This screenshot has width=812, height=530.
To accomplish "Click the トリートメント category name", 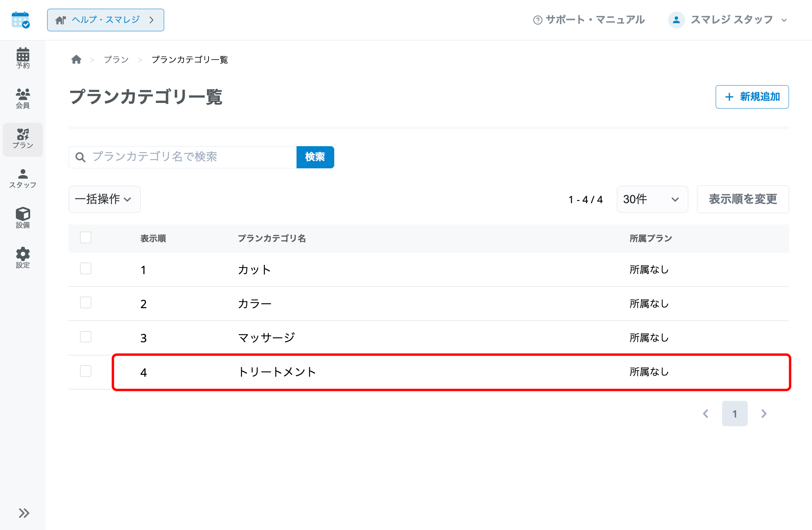I will (x=277, y=372).
